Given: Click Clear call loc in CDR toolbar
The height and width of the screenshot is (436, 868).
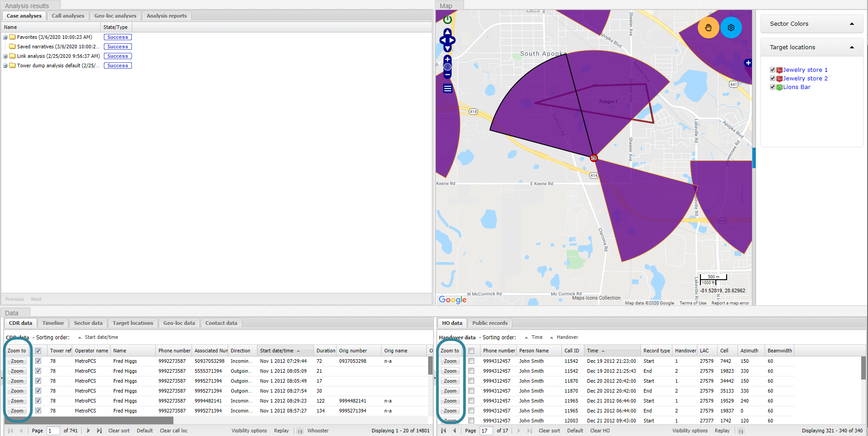Looking at the screenshot, I should [173, 431].
